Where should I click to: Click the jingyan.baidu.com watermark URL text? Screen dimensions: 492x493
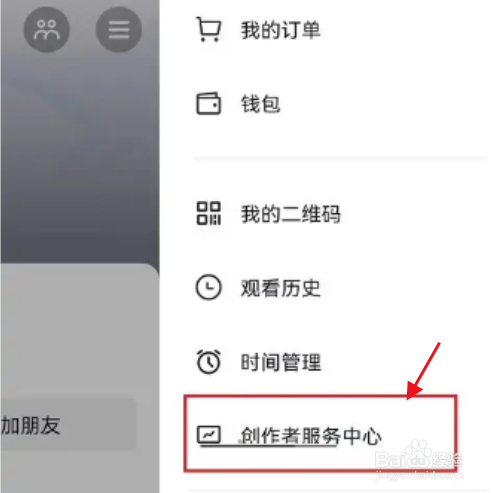(419, 476)
